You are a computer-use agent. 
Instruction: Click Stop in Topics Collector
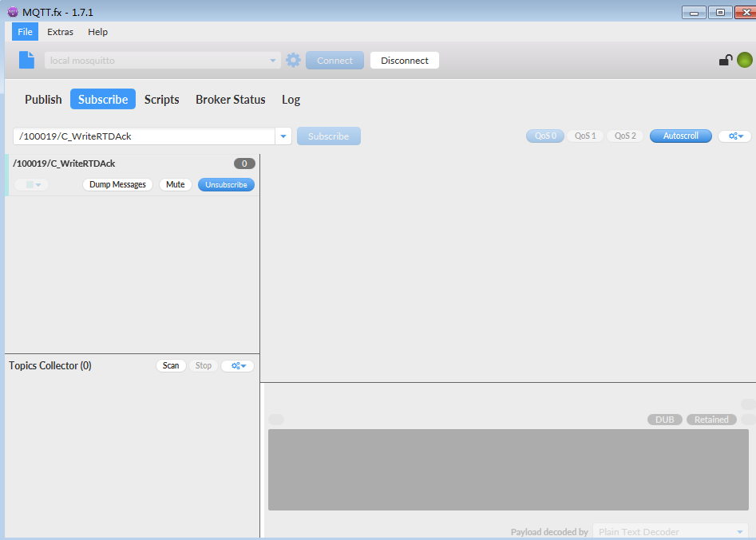point(204,365)
